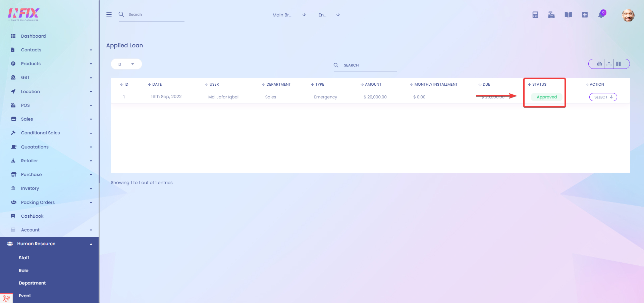Click the CashBook sidebar icon
The height and width of the screenshot is (303, 644).
[13, 216]
